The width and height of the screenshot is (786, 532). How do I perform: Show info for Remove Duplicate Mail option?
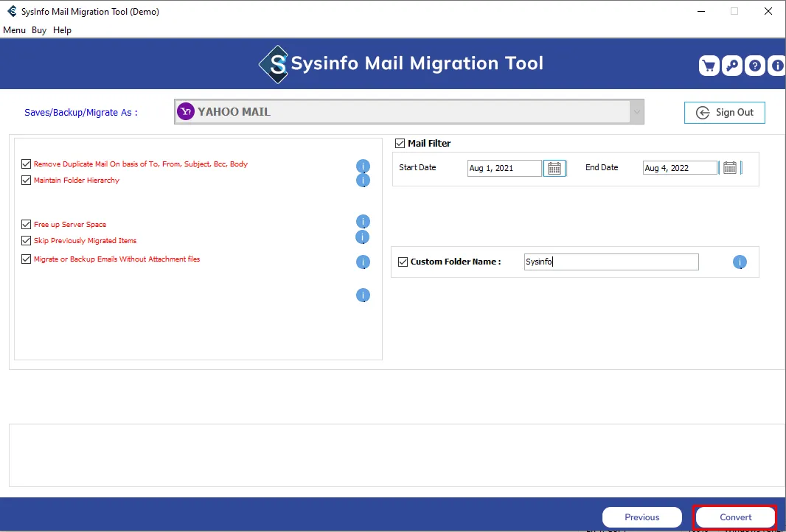[363, 166]
